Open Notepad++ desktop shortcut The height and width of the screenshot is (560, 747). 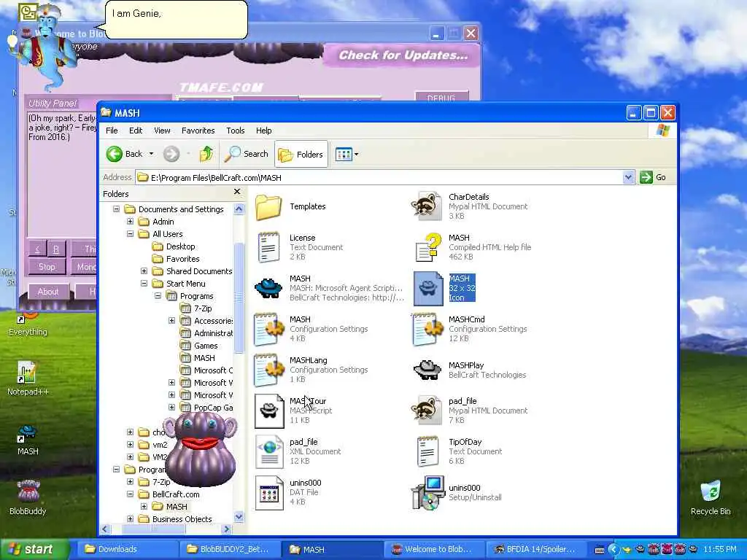coord(28,378)
